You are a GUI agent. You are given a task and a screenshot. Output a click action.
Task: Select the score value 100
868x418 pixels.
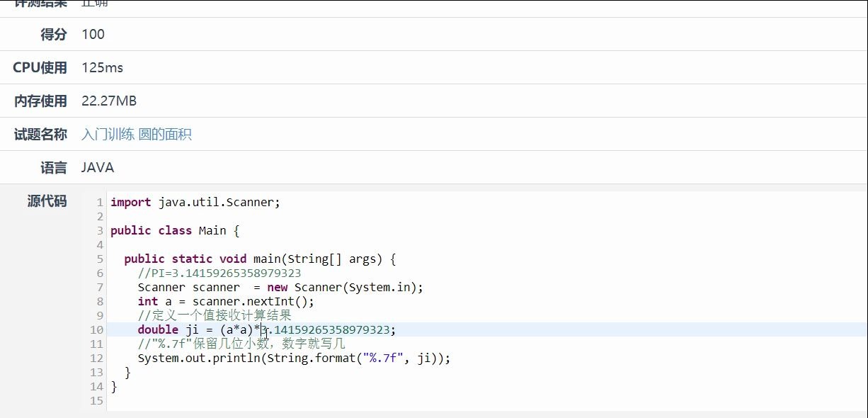coord(93,34)
